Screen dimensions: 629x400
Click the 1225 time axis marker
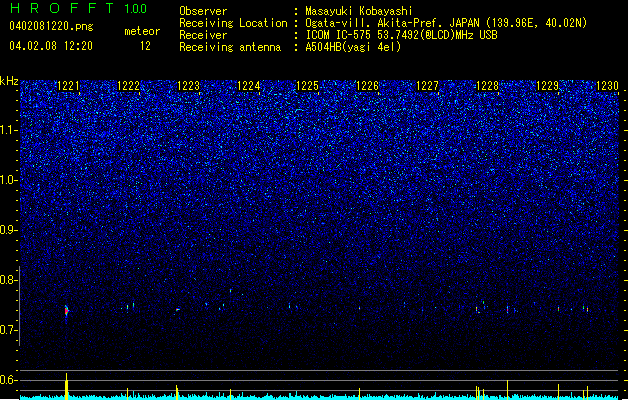[307, 86]
